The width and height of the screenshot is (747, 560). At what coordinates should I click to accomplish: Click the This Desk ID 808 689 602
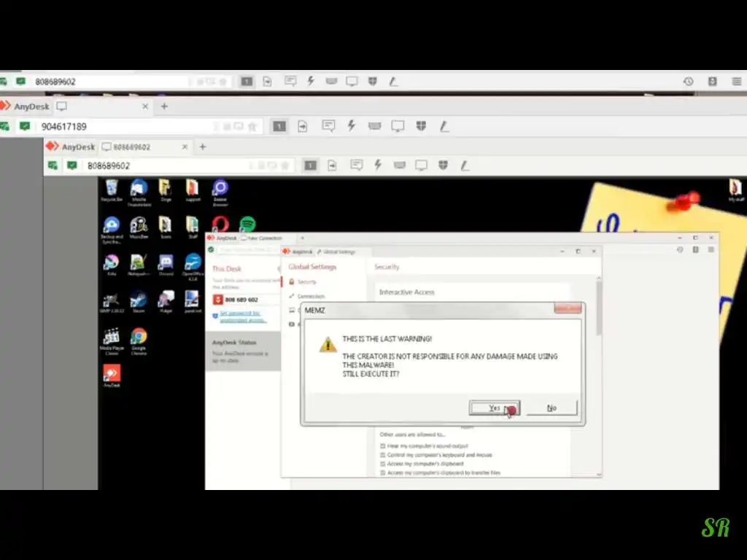[x=242, y=300]
